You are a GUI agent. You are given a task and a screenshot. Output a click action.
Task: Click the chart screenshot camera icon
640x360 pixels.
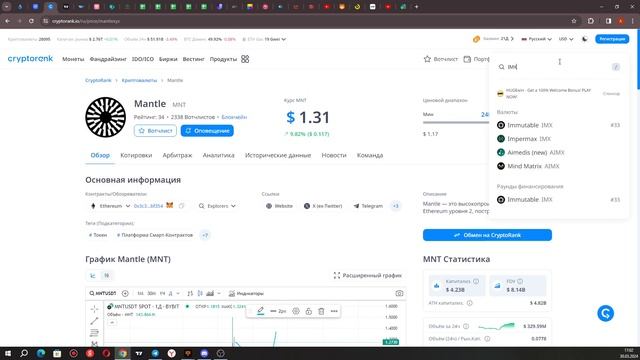click(x=399, y=293)
